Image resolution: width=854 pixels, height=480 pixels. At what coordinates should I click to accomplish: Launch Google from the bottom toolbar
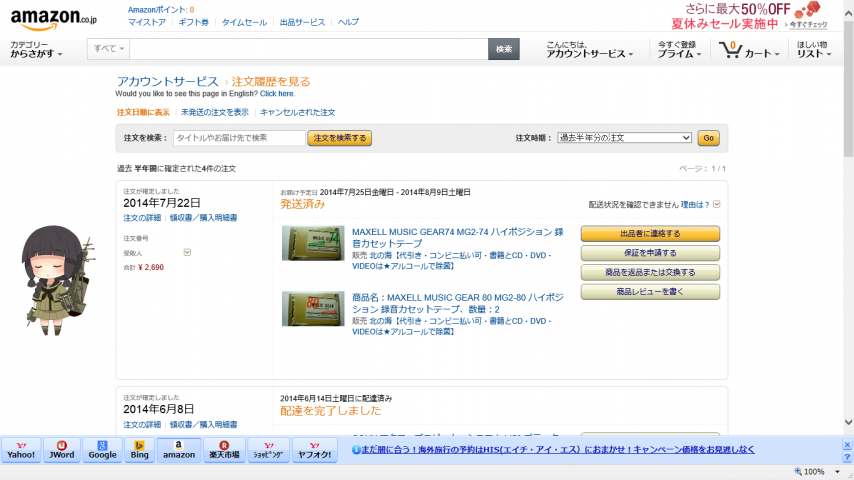pyautogui.click(x=102, y=450)
